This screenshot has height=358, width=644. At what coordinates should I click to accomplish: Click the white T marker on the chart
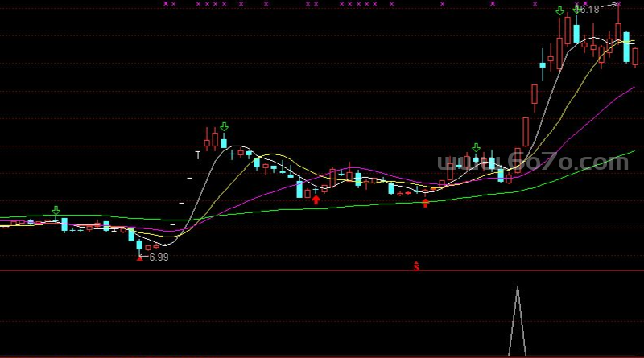[x=197, y=154]
